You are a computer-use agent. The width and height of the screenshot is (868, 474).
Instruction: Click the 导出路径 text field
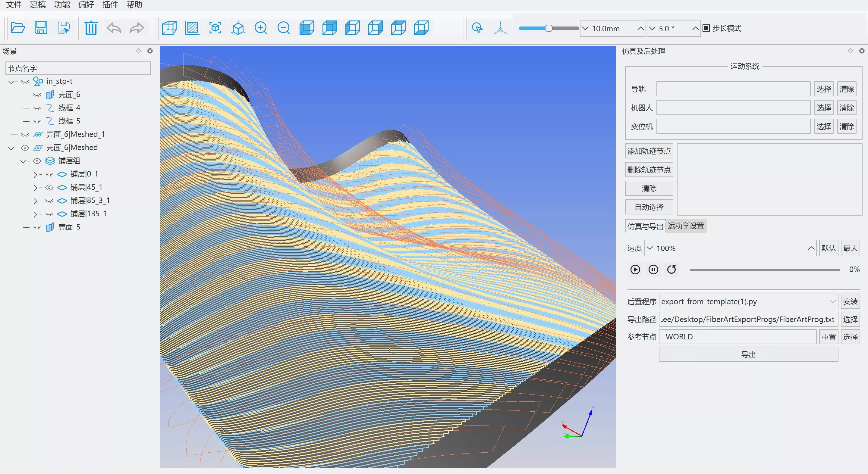tap(748, 319)
